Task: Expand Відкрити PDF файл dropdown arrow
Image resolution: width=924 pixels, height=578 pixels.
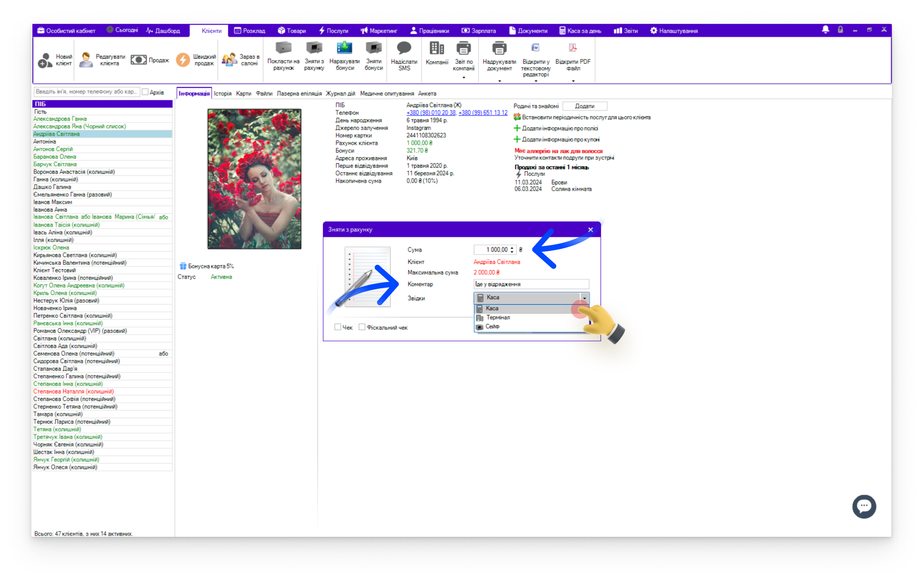Action: (573, 81)
